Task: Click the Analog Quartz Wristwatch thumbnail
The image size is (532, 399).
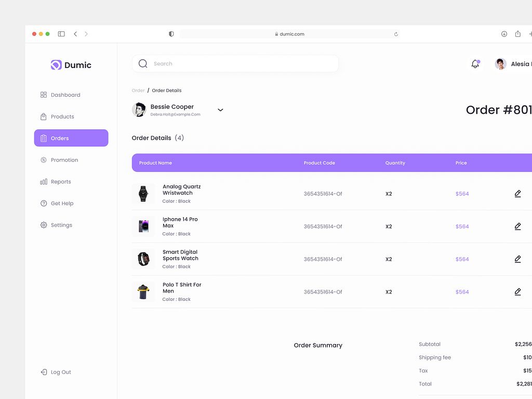Action: tap(143, 194)
